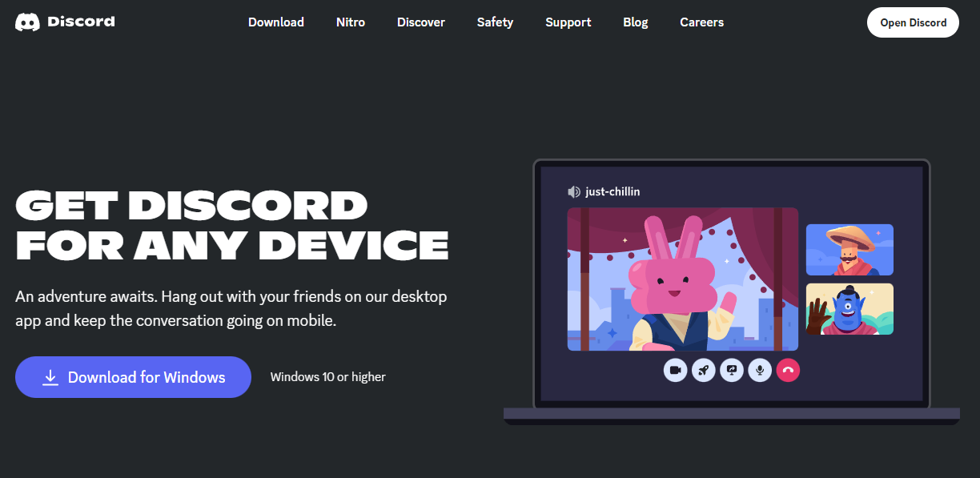The height and width of the screenshot is (478, 980).
Task: Click the camera icon in the laptop illustration
Action: pos(675,370)
